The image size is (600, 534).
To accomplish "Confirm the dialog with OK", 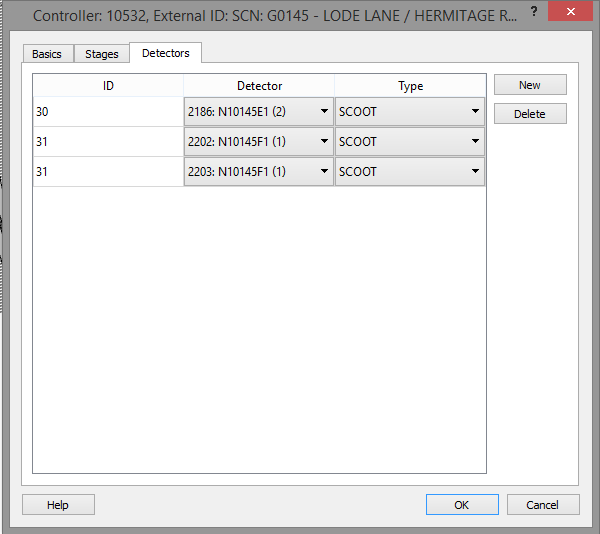I will (x=462, y=505).
